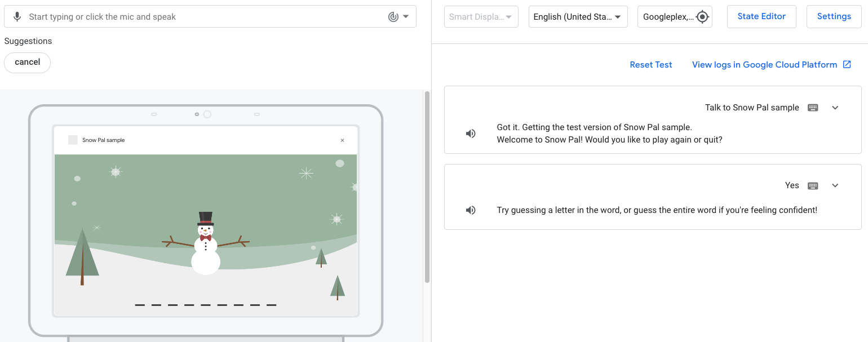The height and width of the screenshot is (342, 868).
Task: Open the simulator Settings
Action: coord(834,16)
